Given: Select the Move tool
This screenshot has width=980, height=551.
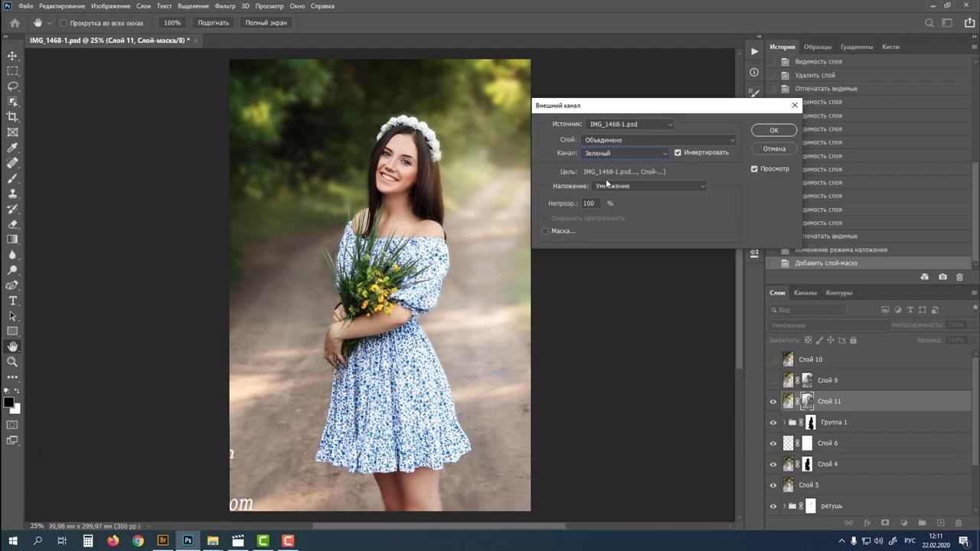Looking at the screenshot, I should click(12, 56).
